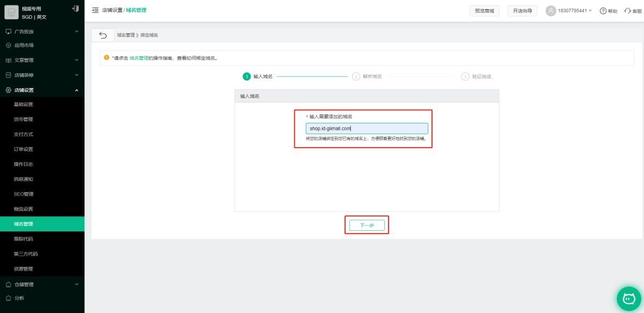Click the 下一步 button
Screen dimensions: 644x313
(x=367, y=225)
